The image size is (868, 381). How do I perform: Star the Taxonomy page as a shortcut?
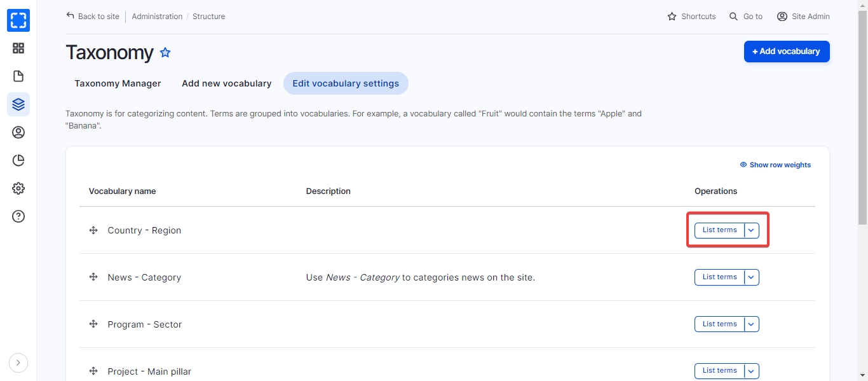[x=165, y=53]
